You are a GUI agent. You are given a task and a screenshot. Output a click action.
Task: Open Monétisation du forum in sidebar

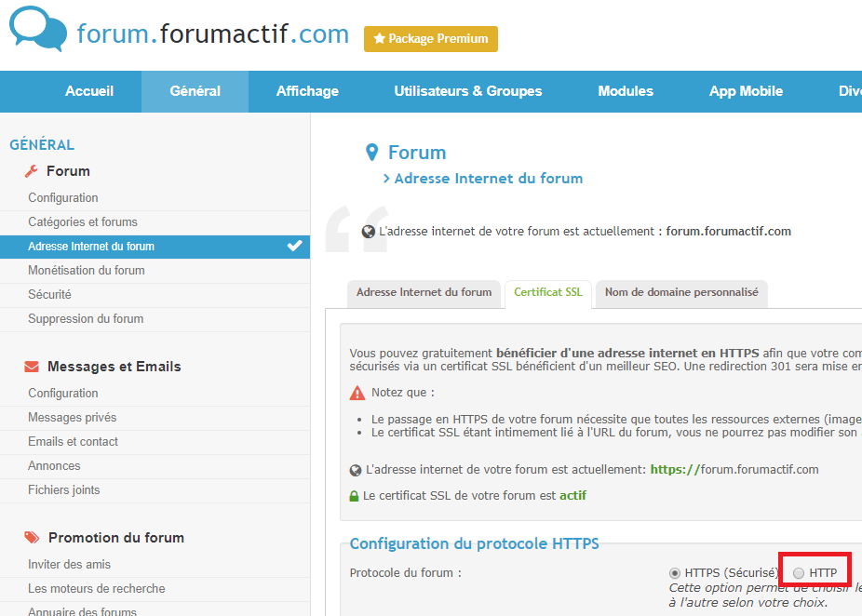click(x=155, y=271)
